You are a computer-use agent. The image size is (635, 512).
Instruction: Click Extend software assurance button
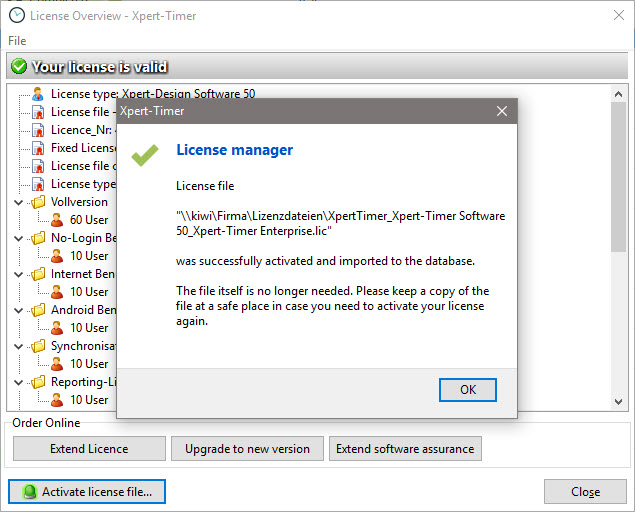[405, 449]
